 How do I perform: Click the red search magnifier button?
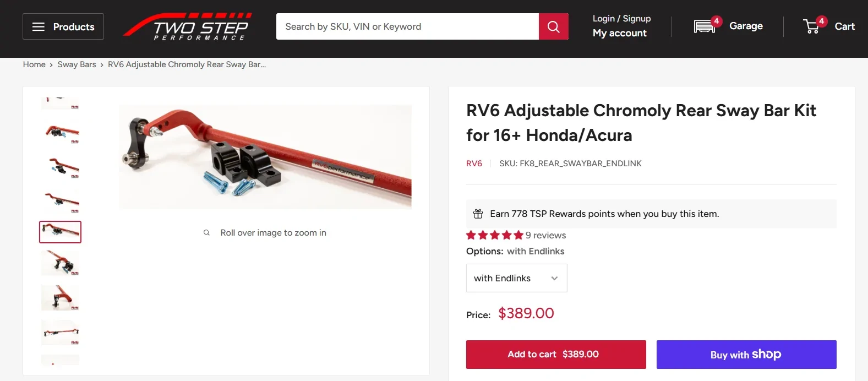coord(553,26)
